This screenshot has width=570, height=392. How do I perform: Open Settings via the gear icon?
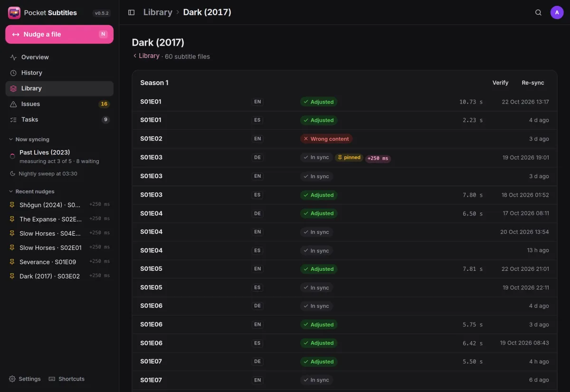coord(12,379)
